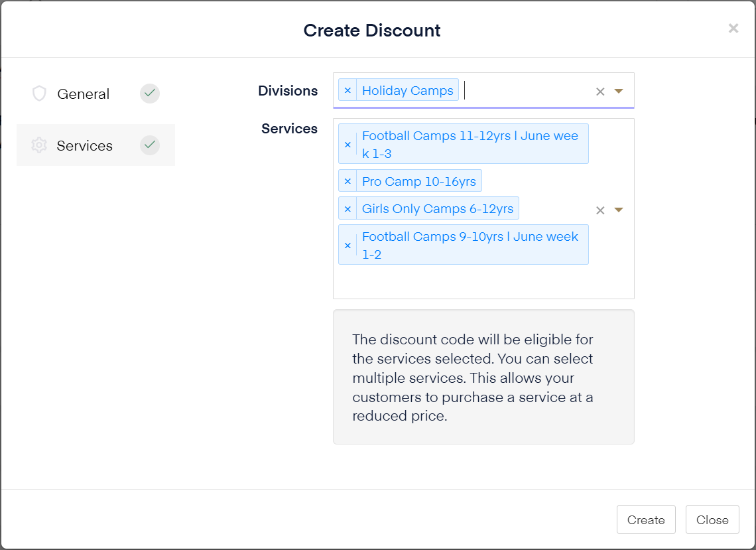
Task: Click the gear icon beside Services
Action: pos(39,145)
